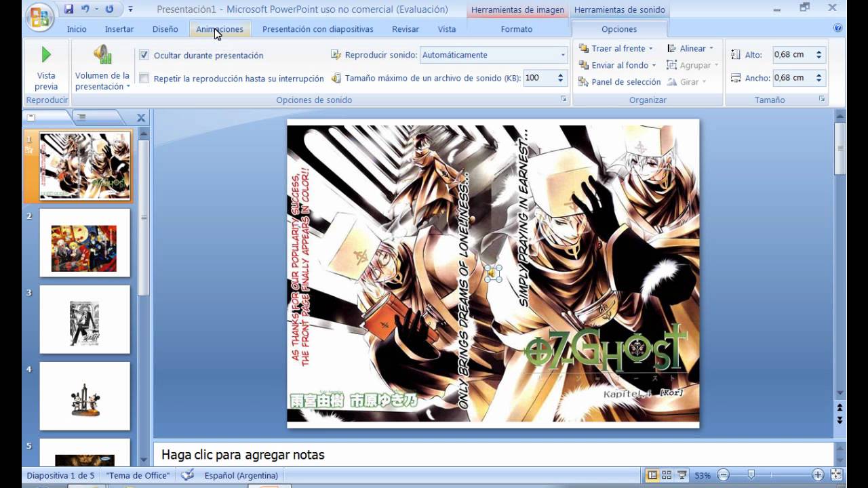
Task: Click the Alto height field
Action: [793, 55]
